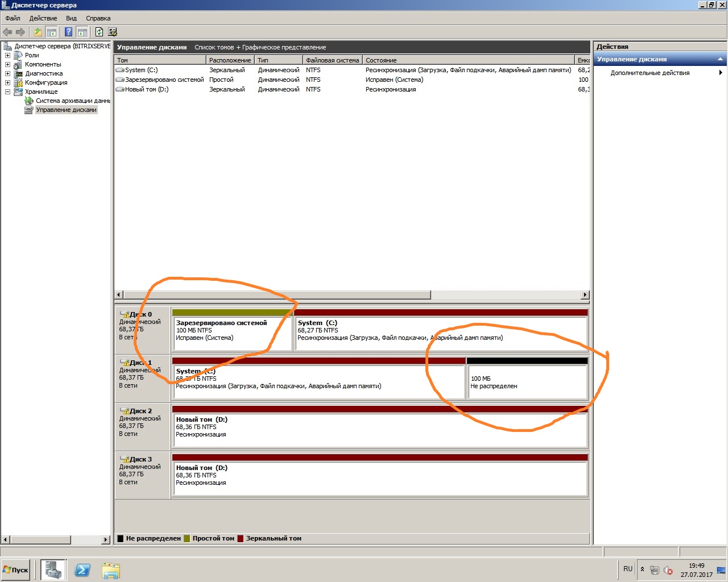The width and height of the screenshot is (728, 582).
Task: Click the Пуск start button
Action: 16,569
